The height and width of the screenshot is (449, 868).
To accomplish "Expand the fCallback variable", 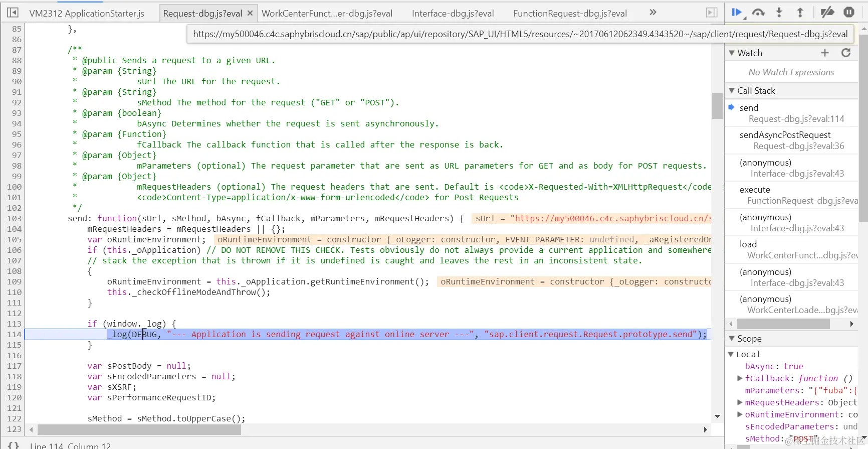I will pos(740,378).
